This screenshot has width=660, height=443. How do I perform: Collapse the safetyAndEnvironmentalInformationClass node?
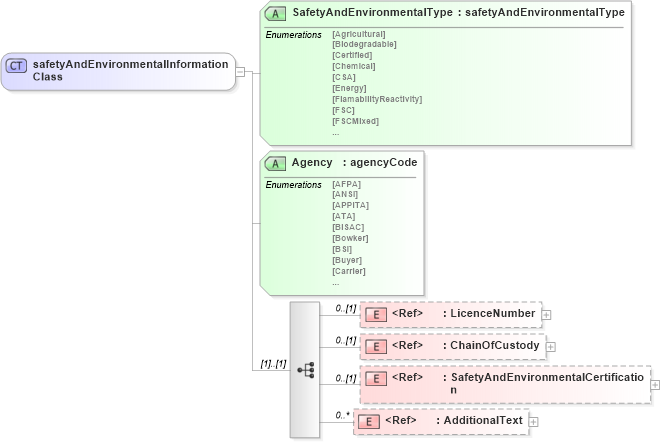[240, 71]
